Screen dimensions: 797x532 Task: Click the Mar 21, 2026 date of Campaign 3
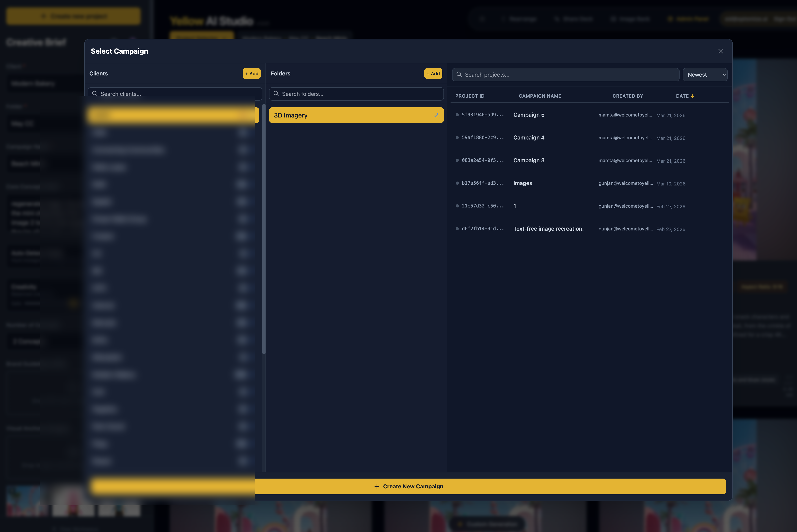coord(671,161)
